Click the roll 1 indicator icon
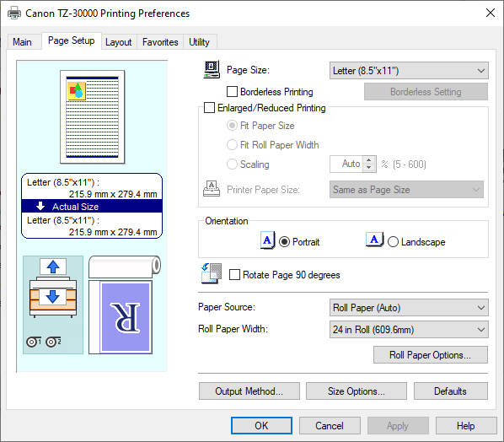 (34, 342)
